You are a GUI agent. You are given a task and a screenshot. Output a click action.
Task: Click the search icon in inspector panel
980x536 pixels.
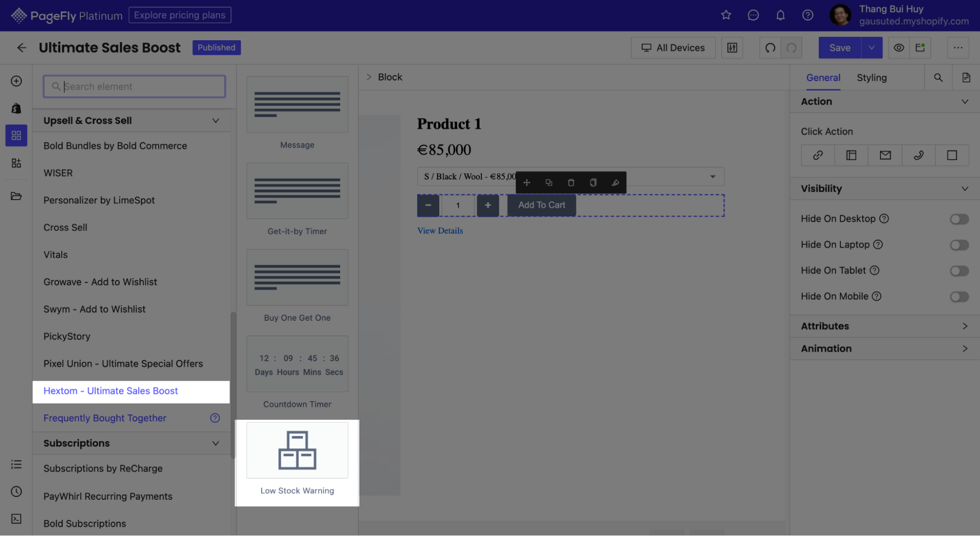point(938,77)
